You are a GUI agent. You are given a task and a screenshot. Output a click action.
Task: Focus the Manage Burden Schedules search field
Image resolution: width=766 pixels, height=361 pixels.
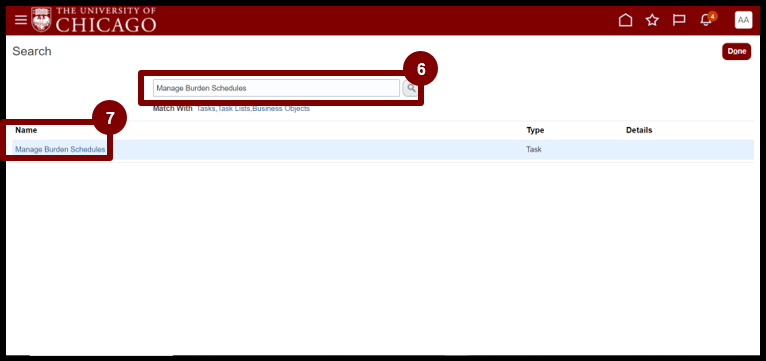click(277, 88)
